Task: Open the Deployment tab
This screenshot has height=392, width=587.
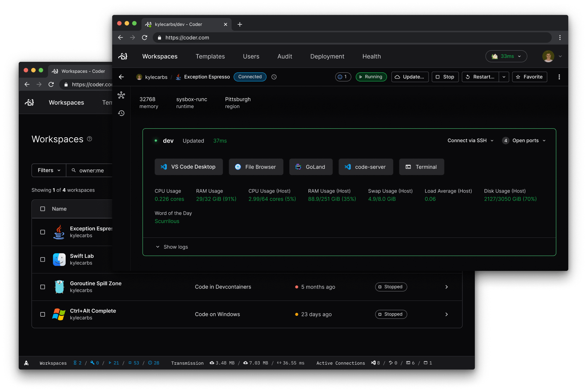Action: point(327,56)
